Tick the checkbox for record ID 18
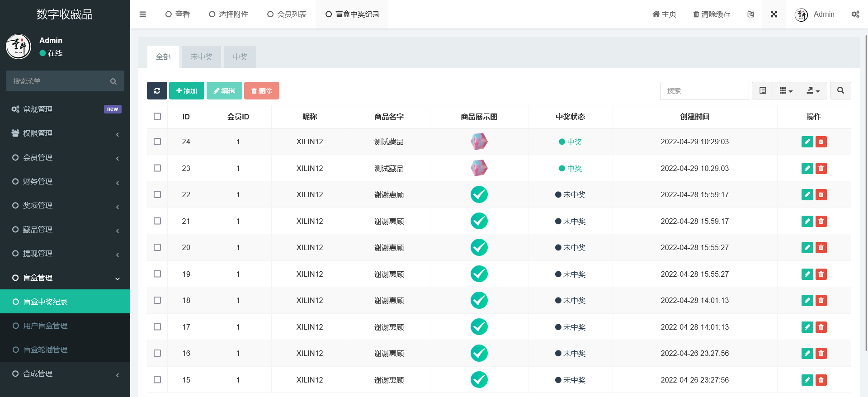Image resolution: width=868 pixels, height=397 pixels. [x=157, y=300]
